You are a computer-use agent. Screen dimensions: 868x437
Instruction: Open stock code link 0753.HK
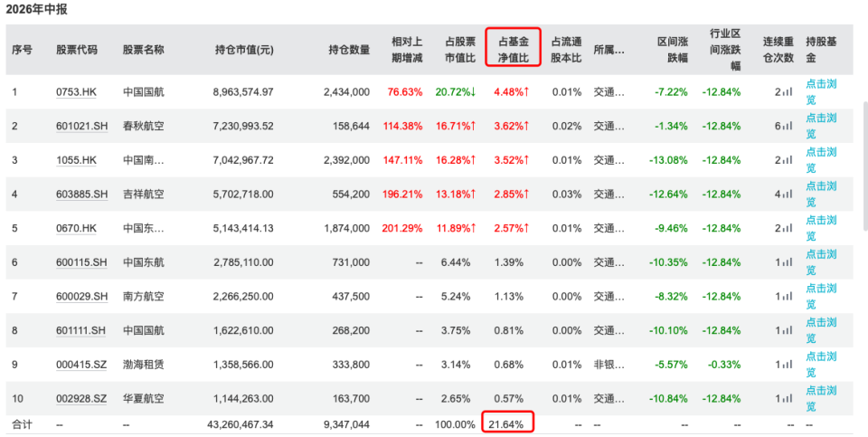(76, 92)
